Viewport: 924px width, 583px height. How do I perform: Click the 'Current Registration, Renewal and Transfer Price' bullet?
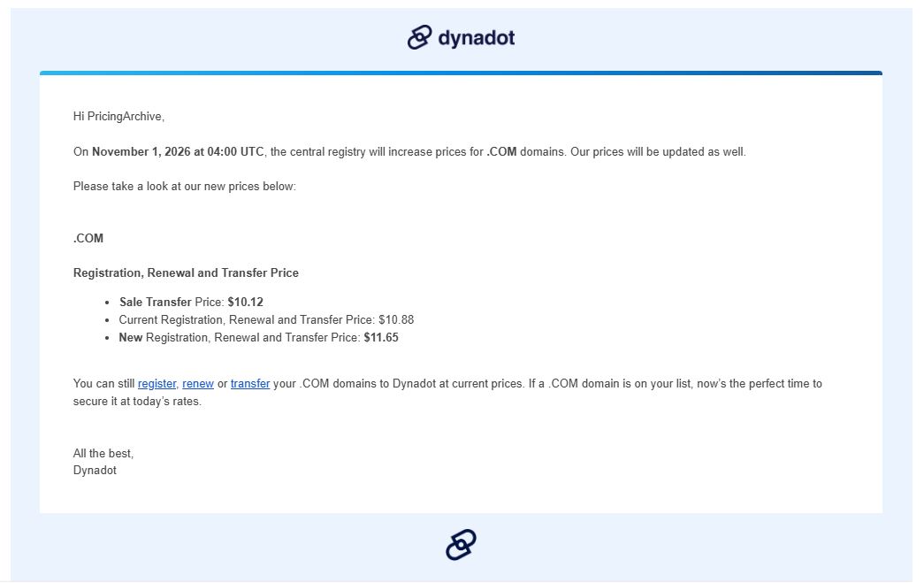coord(266,320)
